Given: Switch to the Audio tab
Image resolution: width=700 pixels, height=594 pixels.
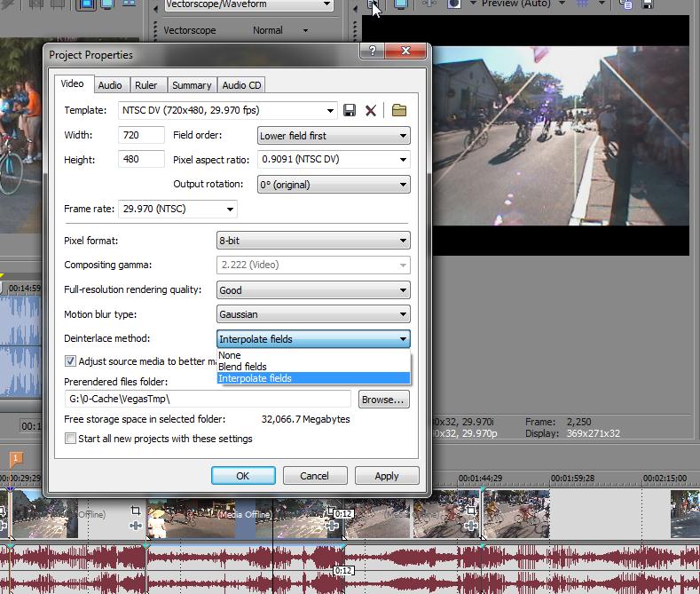Looking at the screenshot, I should tap(110, 85).
